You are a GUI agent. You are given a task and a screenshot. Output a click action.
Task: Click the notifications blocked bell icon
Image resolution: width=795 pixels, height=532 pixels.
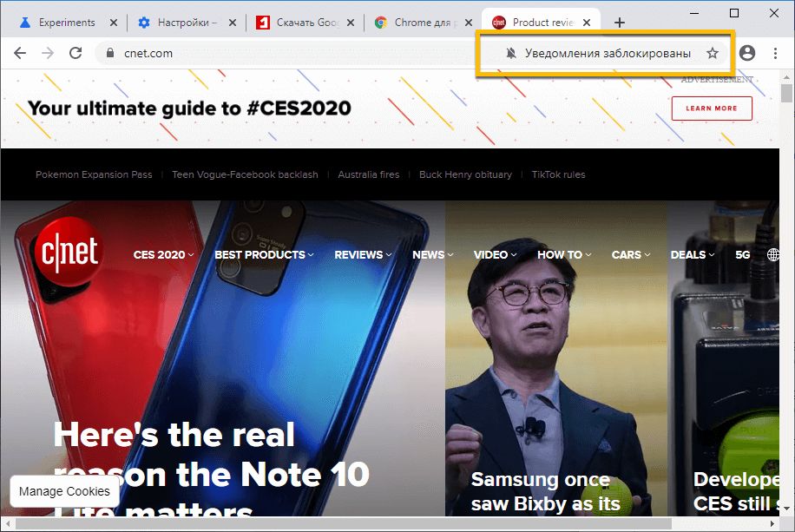coord(511,53)
